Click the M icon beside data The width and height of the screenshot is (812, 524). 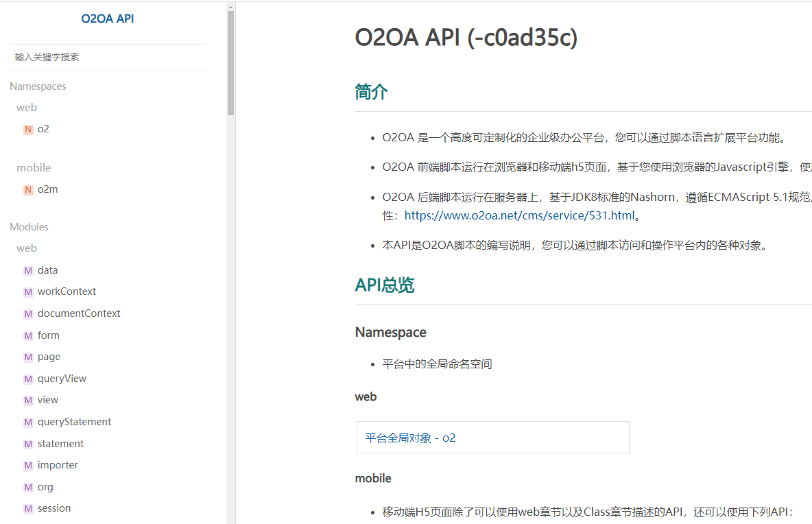28,271
